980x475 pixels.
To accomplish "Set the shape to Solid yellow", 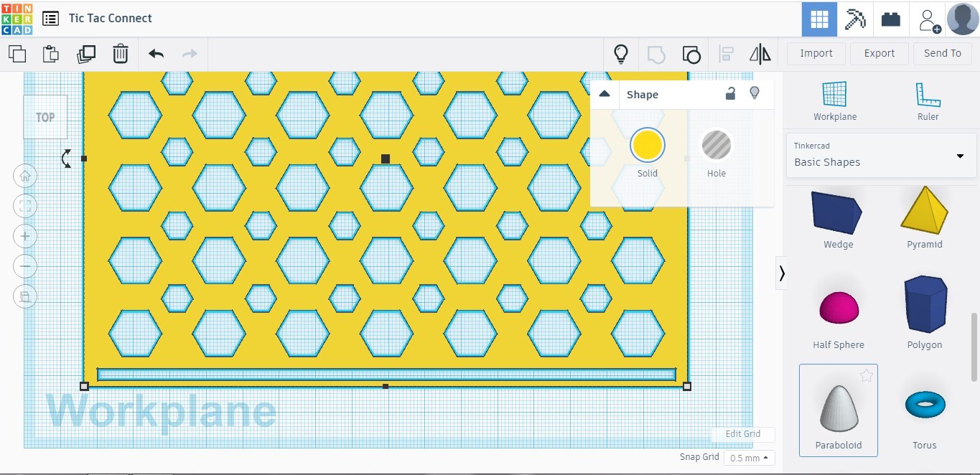I will [647, 145].
